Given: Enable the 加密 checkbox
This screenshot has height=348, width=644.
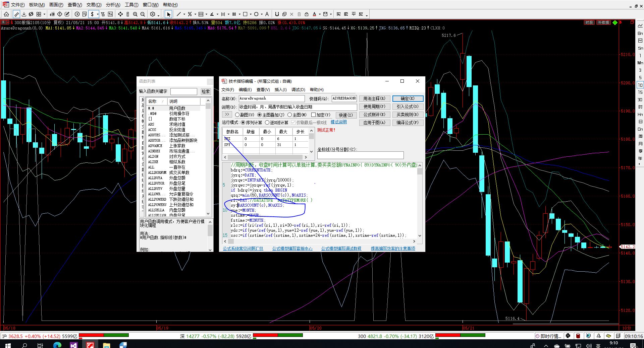Looking at the screenshot, I should tap(314, 115).
